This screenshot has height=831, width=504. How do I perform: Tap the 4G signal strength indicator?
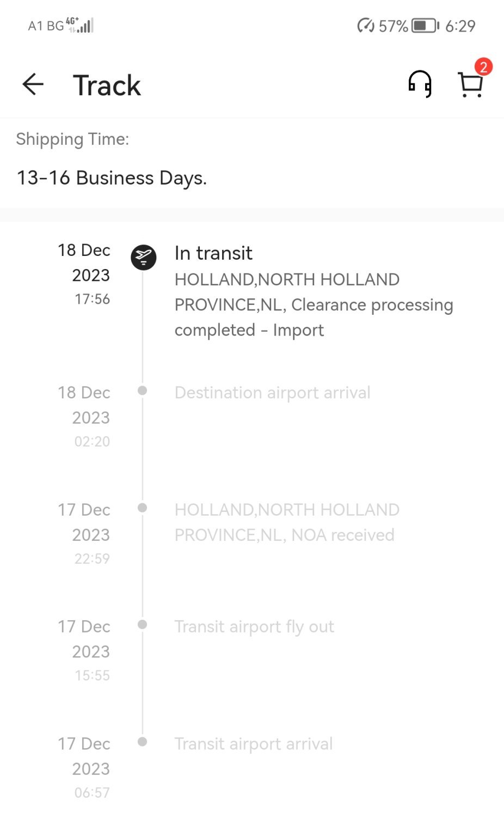click(79, 25)
